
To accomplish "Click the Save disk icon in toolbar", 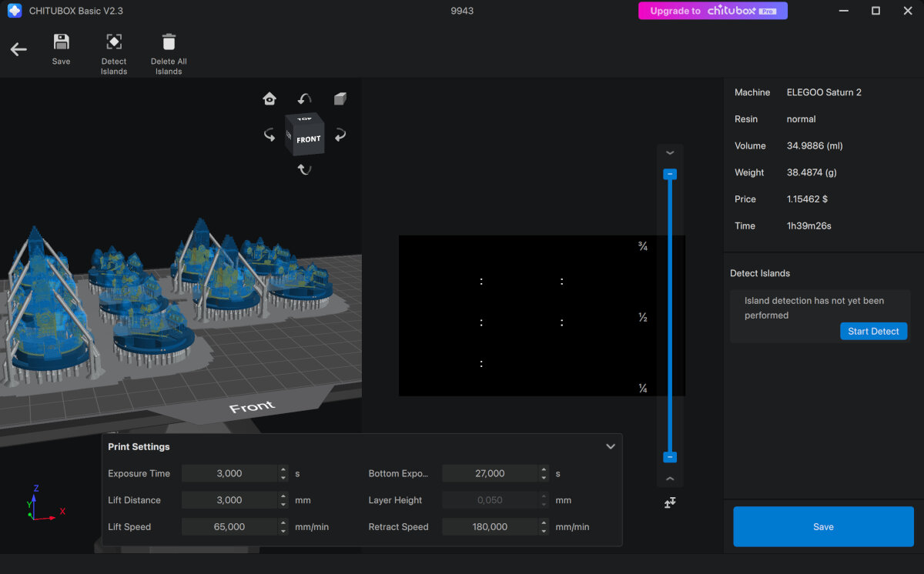I will click(x=61, y=42).
